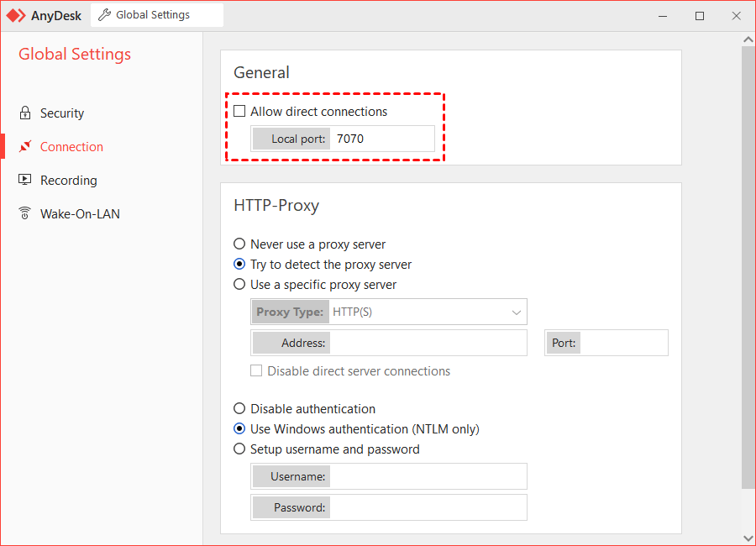Click the Local port input field
The width and height of the screenshot is (756, 546).
[382, 139]
